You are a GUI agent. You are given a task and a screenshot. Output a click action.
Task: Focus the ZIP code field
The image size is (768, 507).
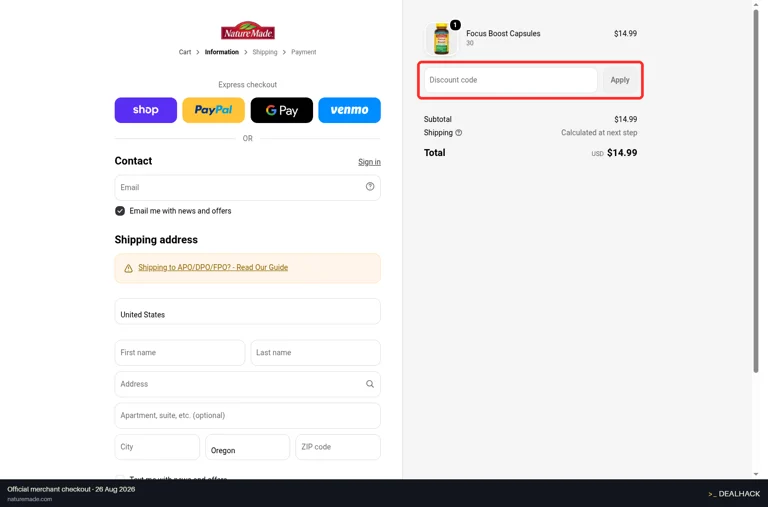pos(338,447)
